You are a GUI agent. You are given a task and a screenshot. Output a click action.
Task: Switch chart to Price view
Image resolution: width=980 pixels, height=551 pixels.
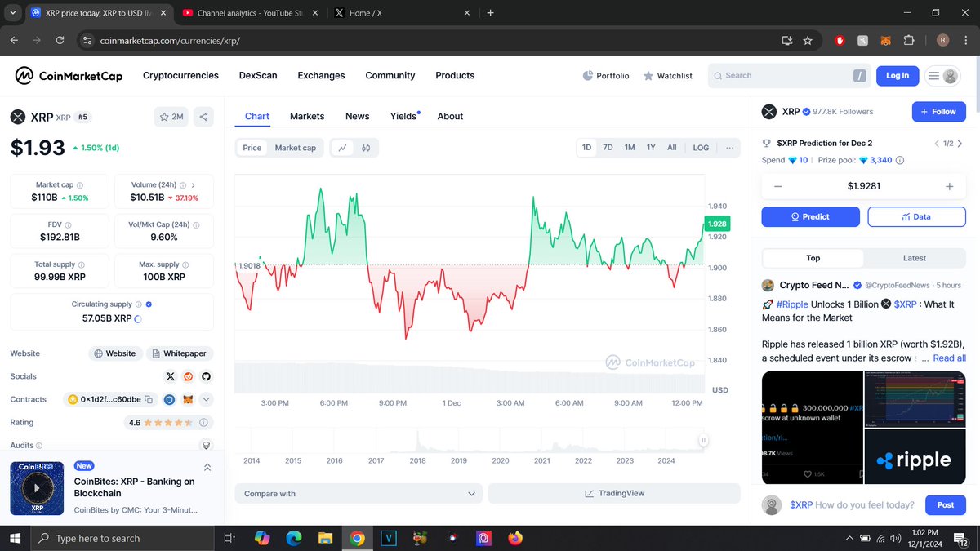click(252, 148)
